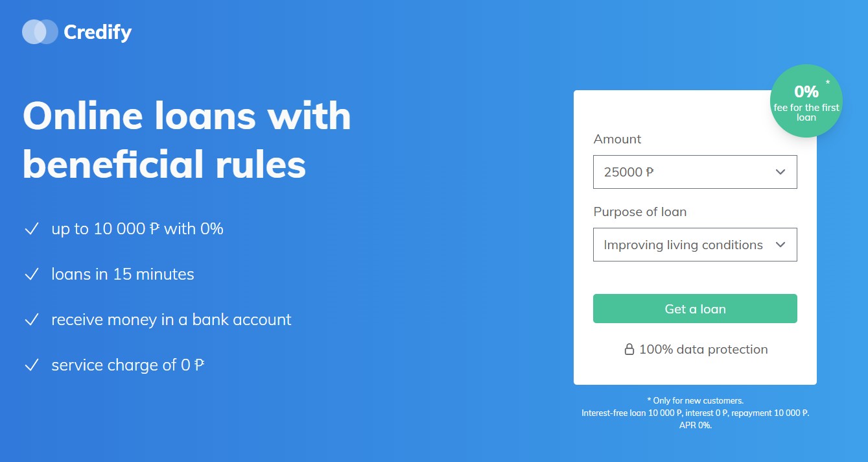Click checkmark beside service charge line
The height and width of the screenshot is (462, 868).
tap(32, 365)
